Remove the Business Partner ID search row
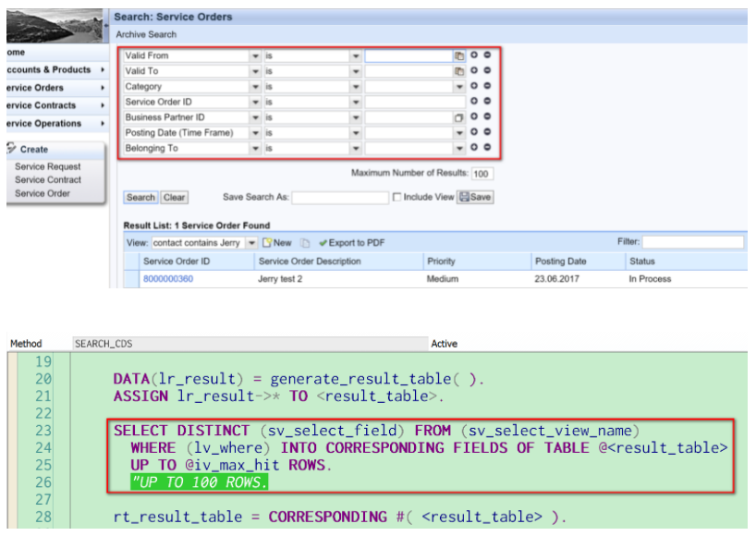The height and width of the screenshot is (548, 756). tap(487, 116)
